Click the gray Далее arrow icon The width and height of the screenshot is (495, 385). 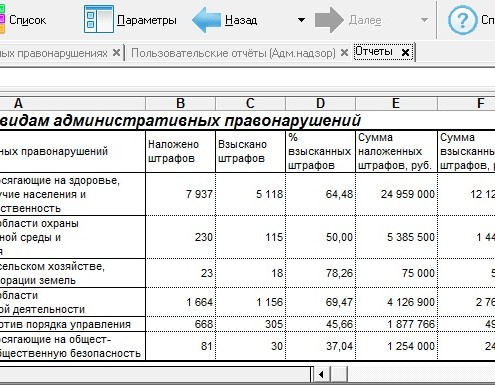point(329,20)
